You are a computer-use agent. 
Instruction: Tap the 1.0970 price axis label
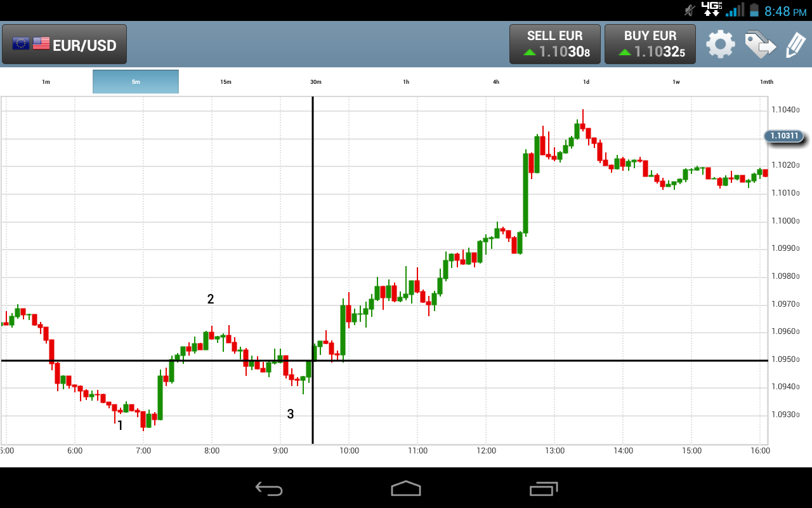click(x=785, y=304)
